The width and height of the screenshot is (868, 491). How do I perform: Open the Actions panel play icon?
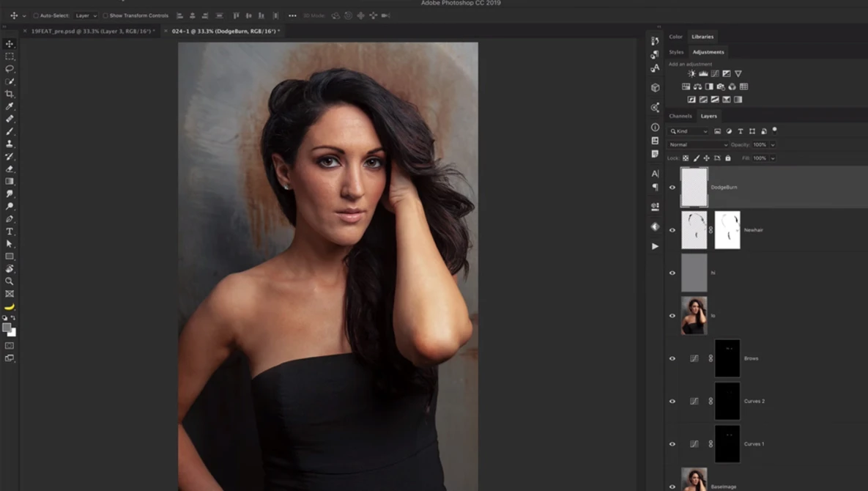(x=656, y=246)
